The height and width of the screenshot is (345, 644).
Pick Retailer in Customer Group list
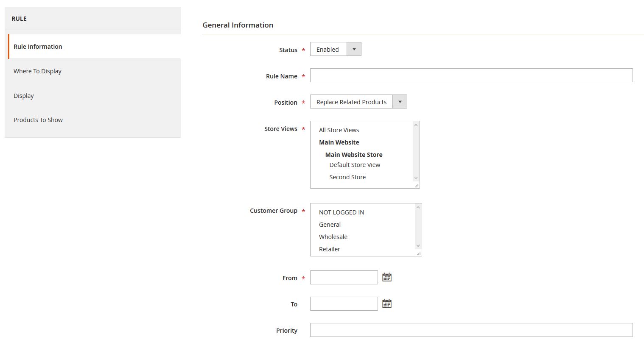(330, 249)
